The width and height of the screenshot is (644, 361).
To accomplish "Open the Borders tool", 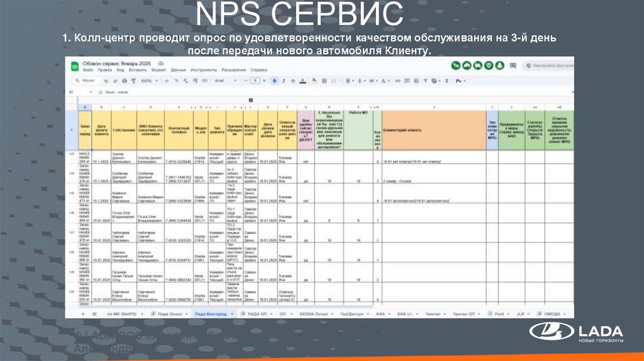I will pos(324,81).
